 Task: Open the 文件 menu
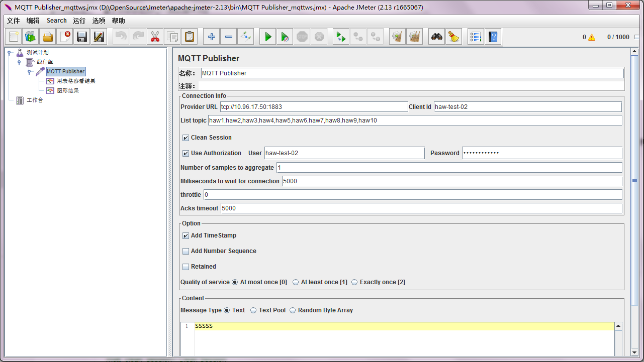pos(13,21)
